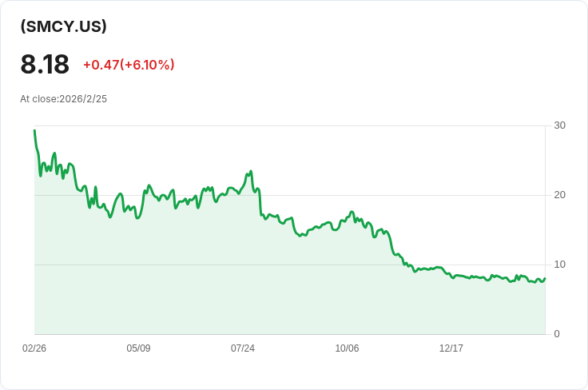The image size is (588, 390).
Task: Select the 07/24 date on the time axis
Action: [243, 348]
